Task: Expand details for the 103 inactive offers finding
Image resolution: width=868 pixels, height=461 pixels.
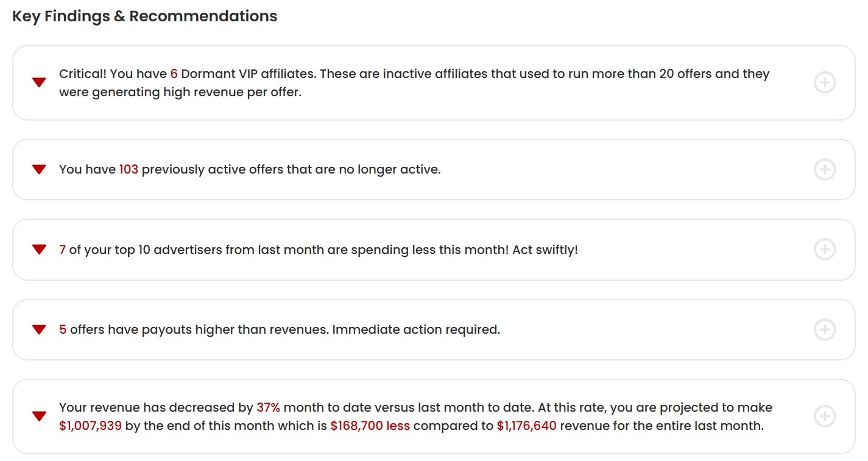Action: (x=825, y=169)
